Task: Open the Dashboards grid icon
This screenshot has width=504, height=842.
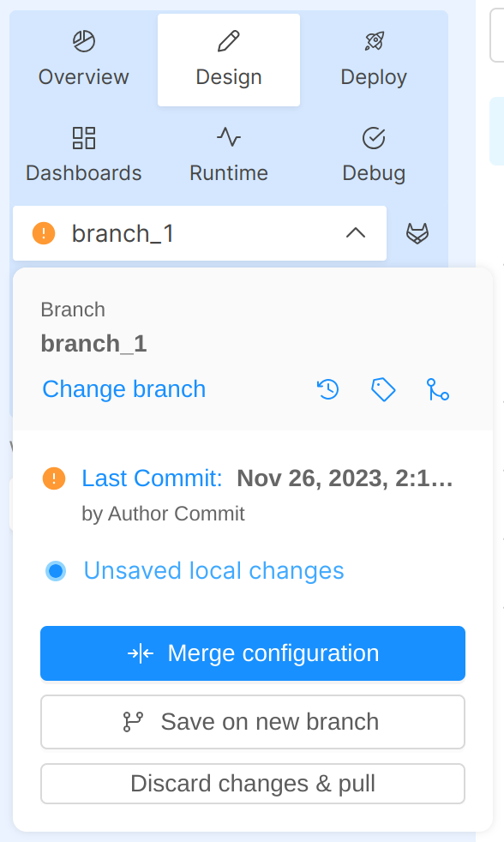Action: 83,137
